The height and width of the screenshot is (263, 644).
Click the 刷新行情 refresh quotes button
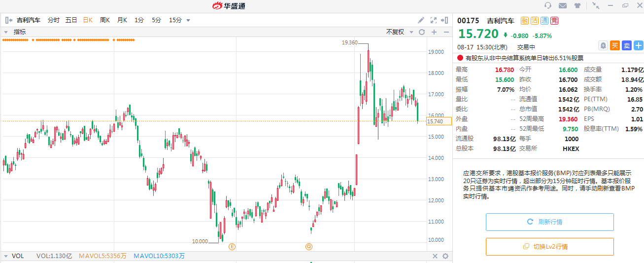[x=550, y=222]
